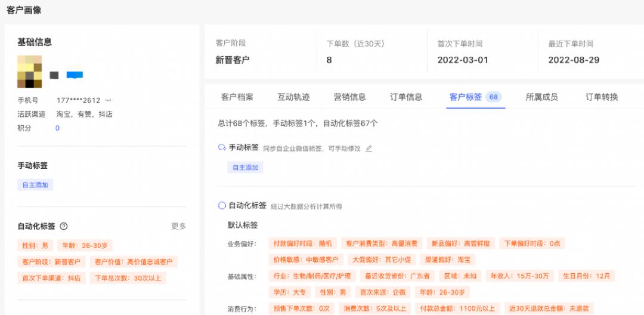Click the masked phone number 177****2612
The image size is (644, 315).
(79, 100)
